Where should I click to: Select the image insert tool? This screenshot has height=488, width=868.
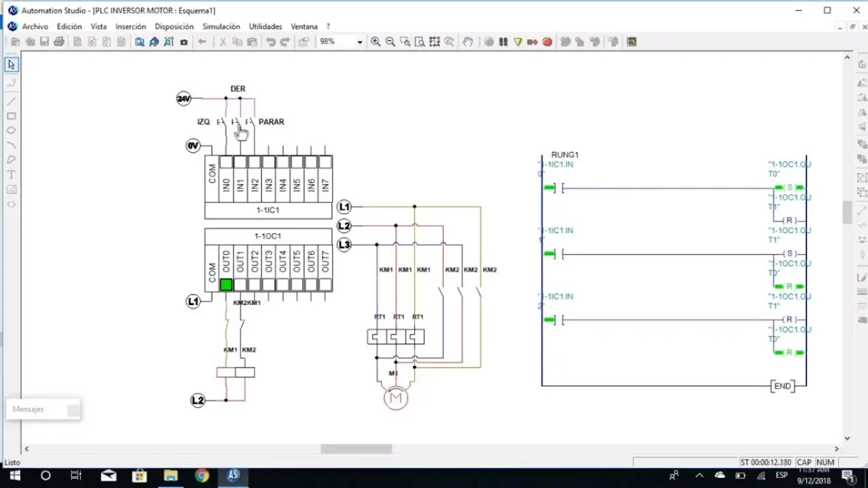12,189
